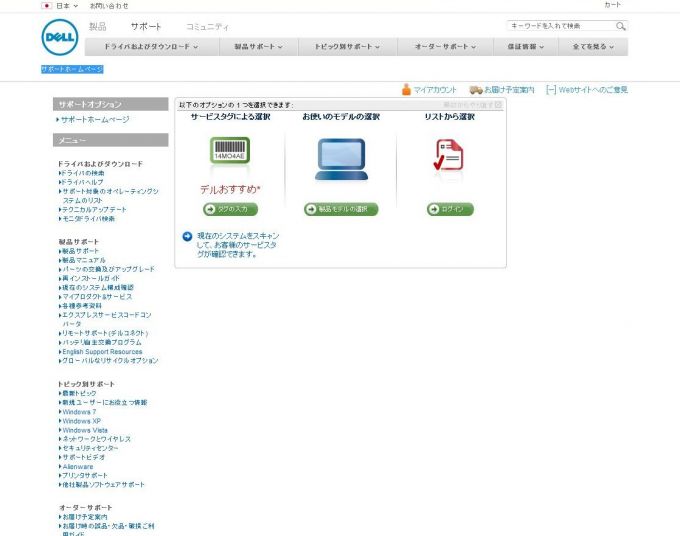Viewport: 680px width, 536px height.
Task: Open 製品マニュアル sidebar link
Action: pyautogui.click(x=84, y=260)
